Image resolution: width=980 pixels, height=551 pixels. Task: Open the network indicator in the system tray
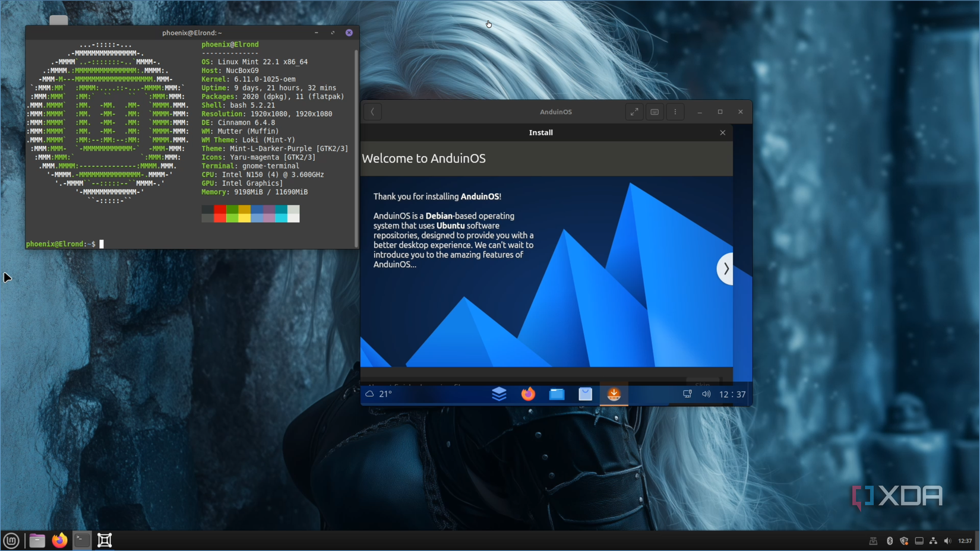point(934,541)
